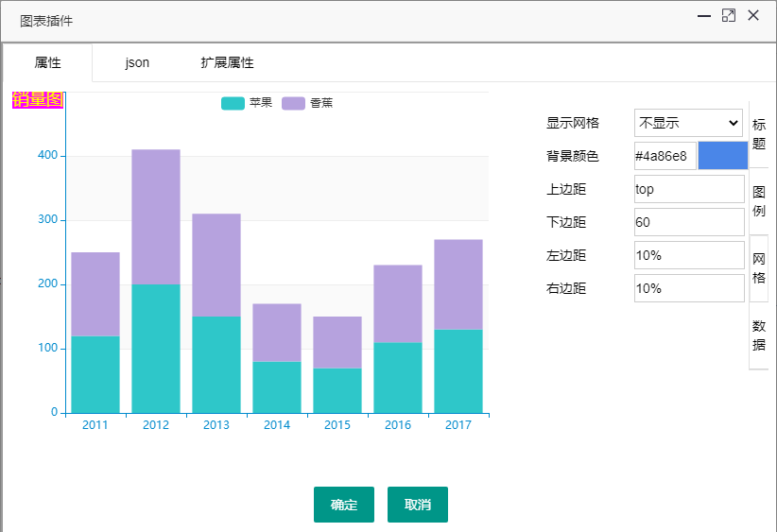Click the 背景颜色 hex input field
This screenshot has height=532, width=777.
point(665,156)
